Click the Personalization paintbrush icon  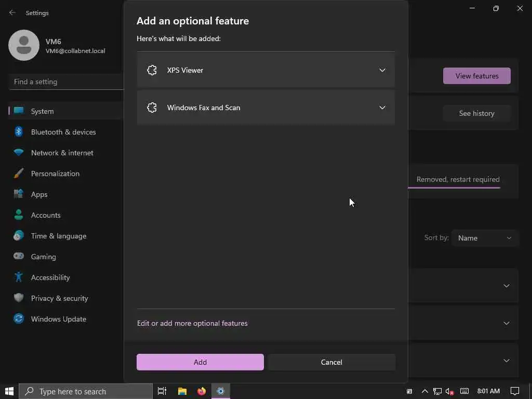[x=19, y=173]
